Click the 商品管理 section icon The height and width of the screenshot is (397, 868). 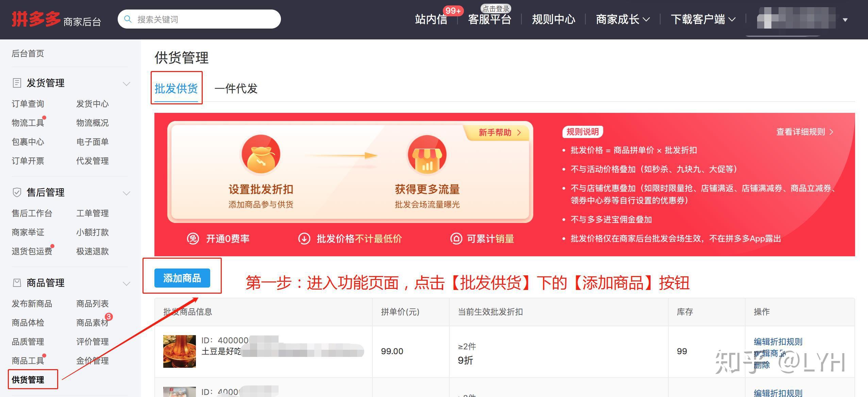pos(17,283)
